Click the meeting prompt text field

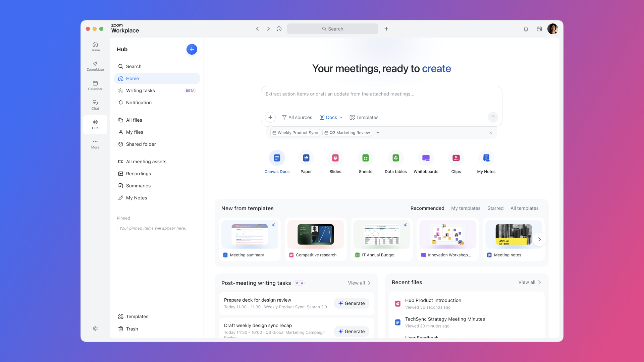point(381,94)
